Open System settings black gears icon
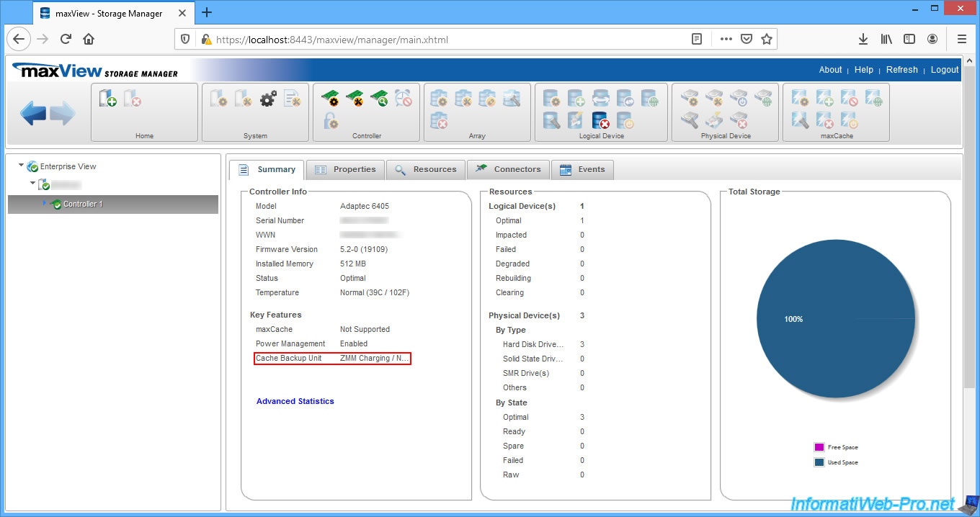This screenshot has width=980, height=517. tap(268, 99)
